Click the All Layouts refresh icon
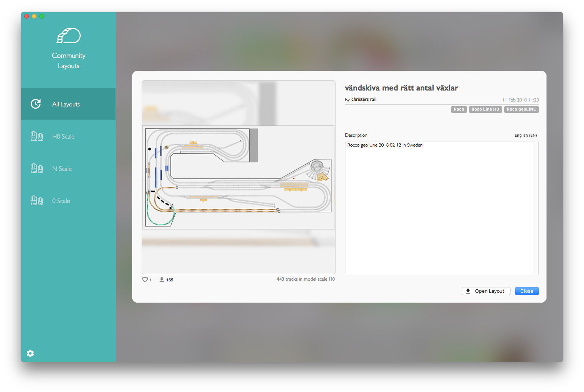This screenshot has height=392, width=584. 36,104
